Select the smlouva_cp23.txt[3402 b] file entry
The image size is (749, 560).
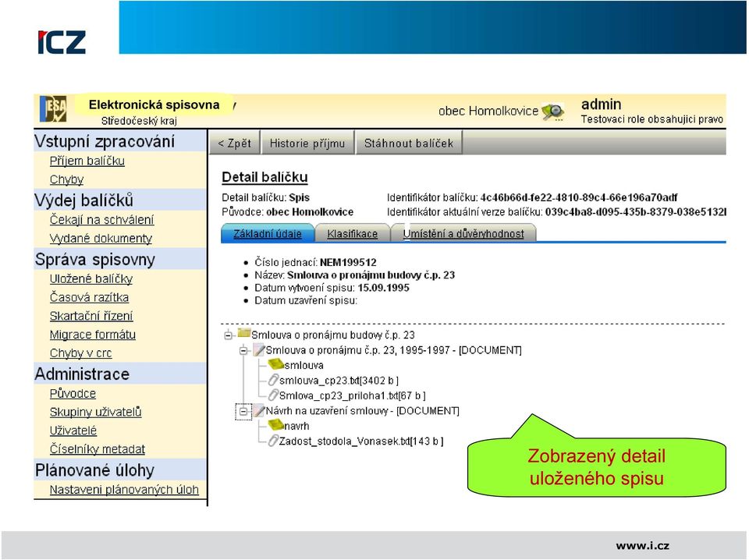pos(339,381)
